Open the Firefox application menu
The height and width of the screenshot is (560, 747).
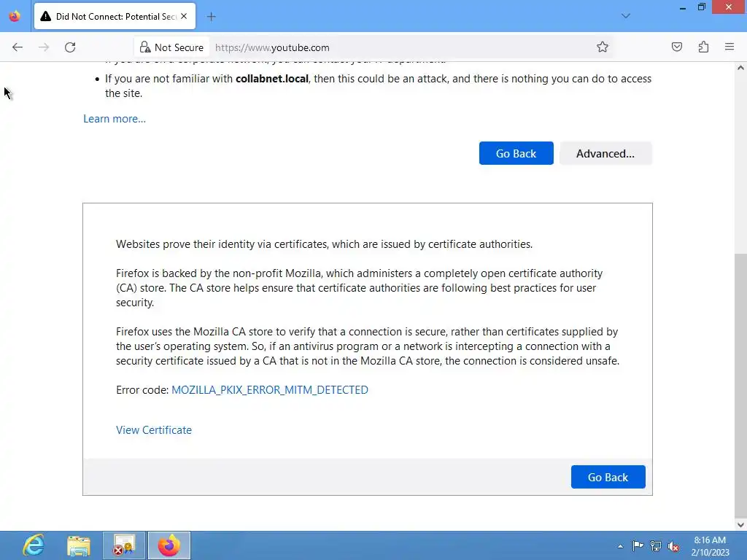coord(729,47)
